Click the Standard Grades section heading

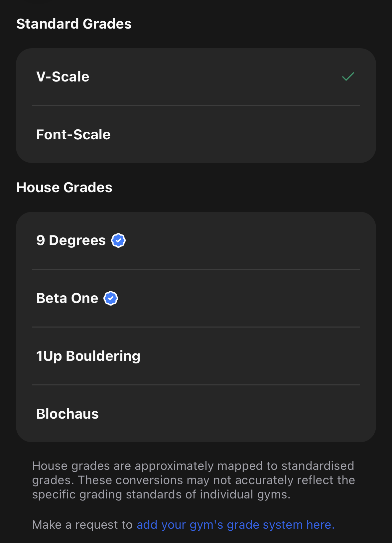(x=74, y=24)
